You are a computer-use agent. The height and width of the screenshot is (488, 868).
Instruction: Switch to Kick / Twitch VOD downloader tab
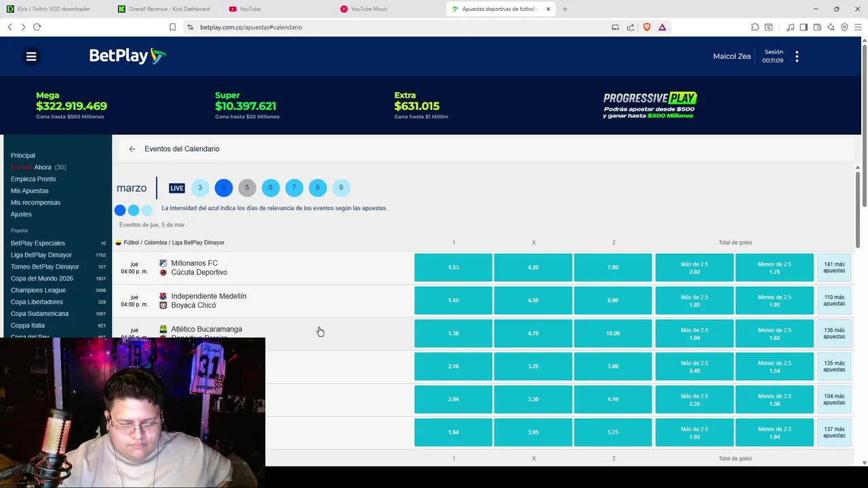pyautogui.click(x=55, y=9)
